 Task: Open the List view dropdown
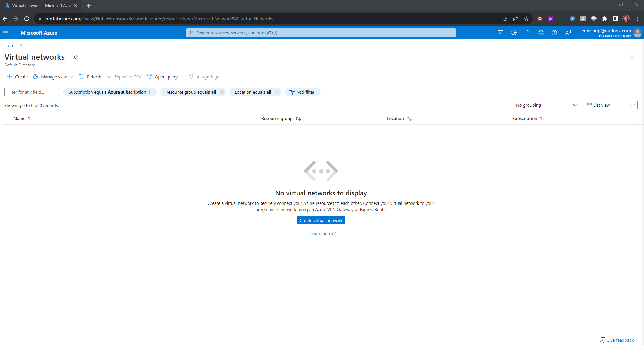coord(610,105)
